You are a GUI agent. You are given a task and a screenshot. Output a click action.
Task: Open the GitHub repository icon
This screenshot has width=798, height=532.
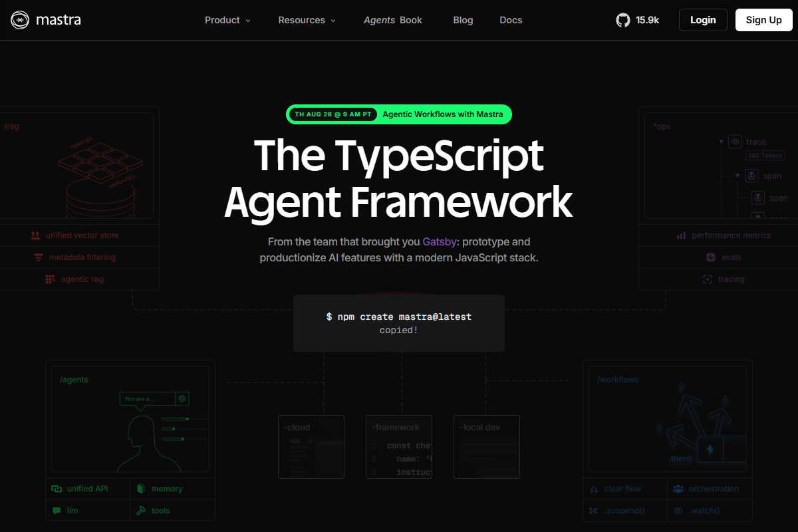coord(622,20)
